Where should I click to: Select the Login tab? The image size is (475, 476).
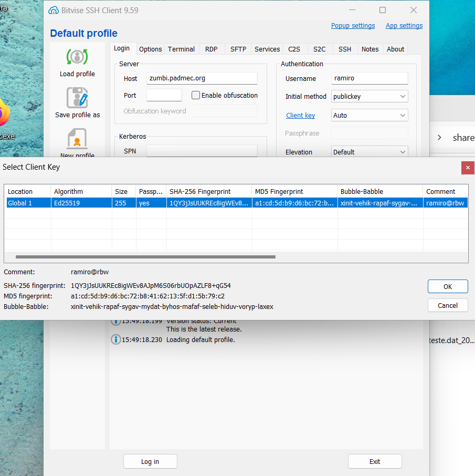click(122, 48)
